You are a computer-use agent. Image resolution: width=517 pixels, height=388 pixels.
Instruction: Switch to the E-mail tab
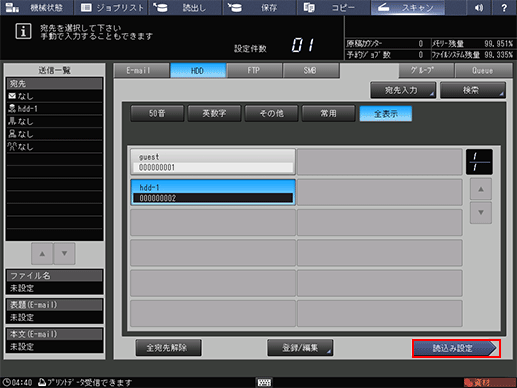coord(141,70)
